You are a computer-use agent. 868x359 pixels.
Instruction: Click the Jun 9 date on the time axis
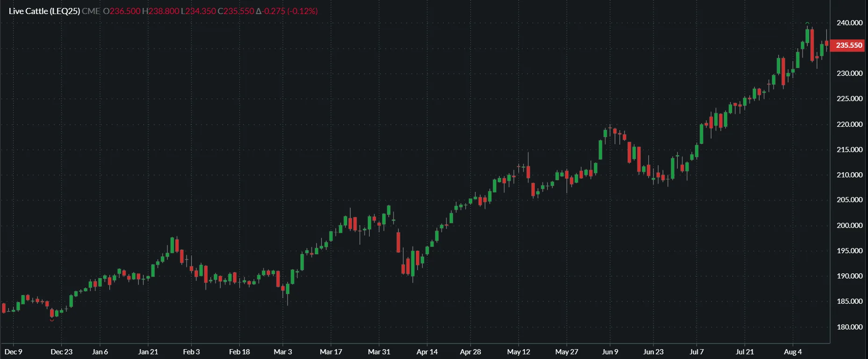(610, 352)
